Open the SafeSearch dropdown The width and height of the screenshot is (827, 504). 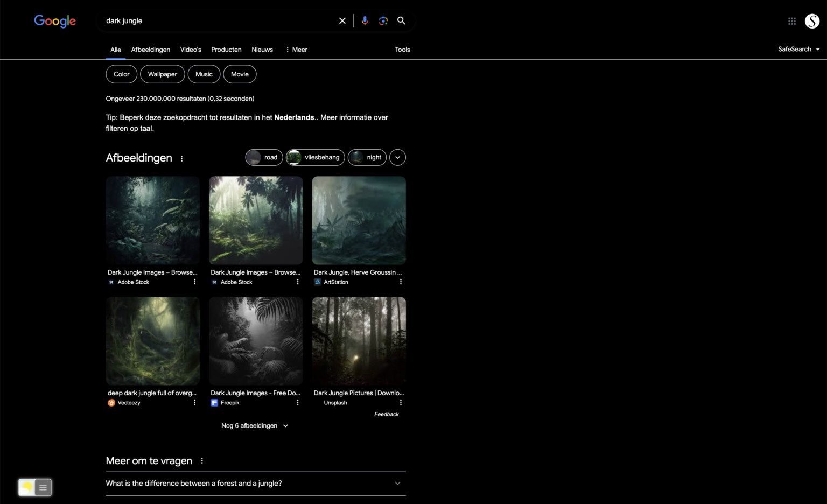click(799, 49)
